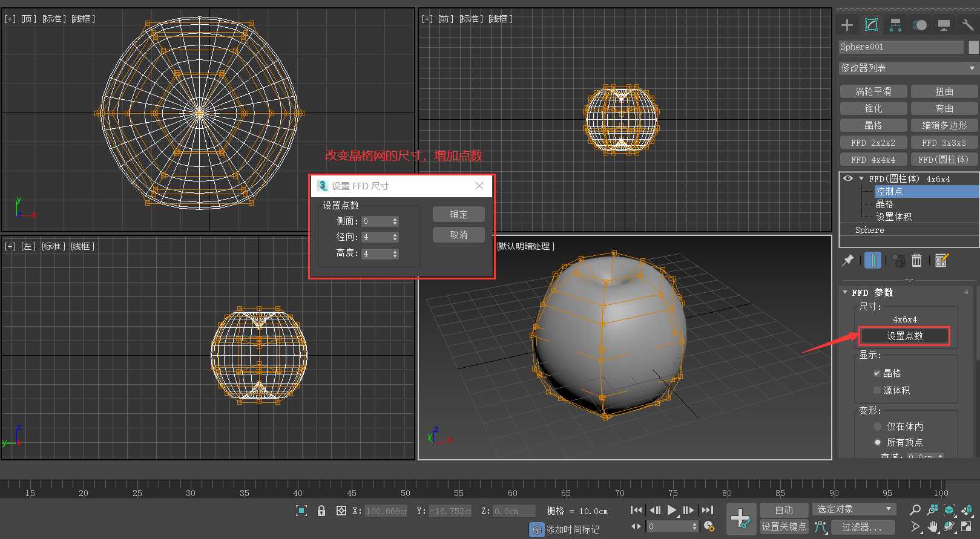The height and width of the screenshot is (539, 980).
Task: Select the Field-of-View viewport tool
Action: [x=915, y=527]
